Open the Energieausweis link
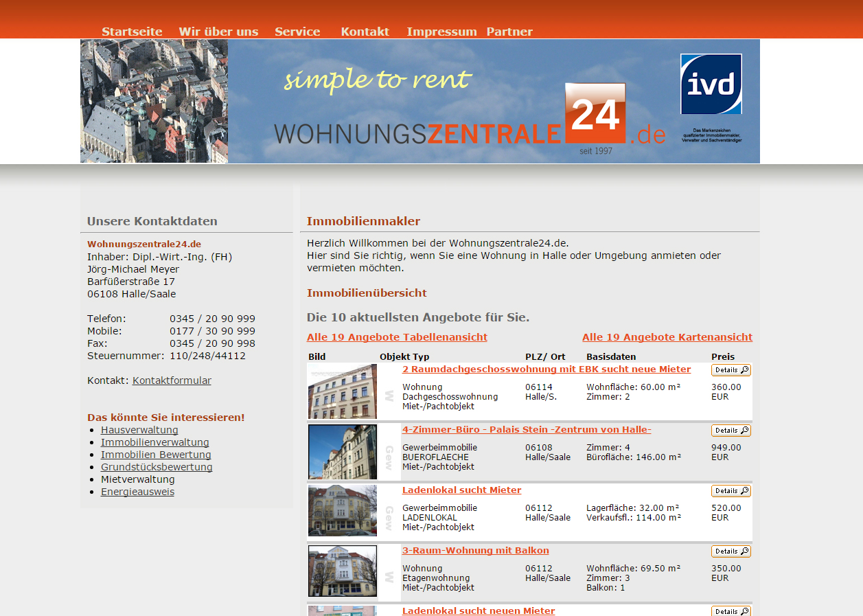This screenshot has width=863, height=616. tap(137, 492)
